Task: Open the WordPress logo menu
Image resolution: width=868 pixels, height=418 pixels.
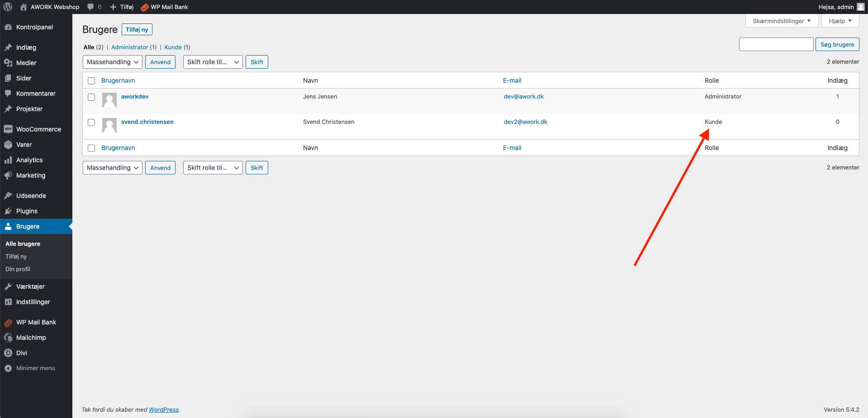Action: tap(8, 7)
